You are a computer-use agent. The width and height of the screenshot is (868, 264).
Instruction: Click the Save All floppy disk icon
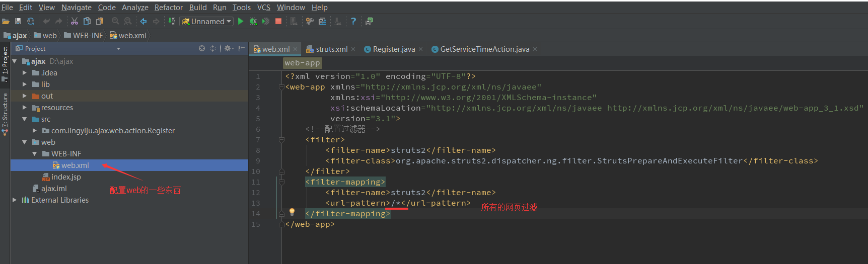18,21
